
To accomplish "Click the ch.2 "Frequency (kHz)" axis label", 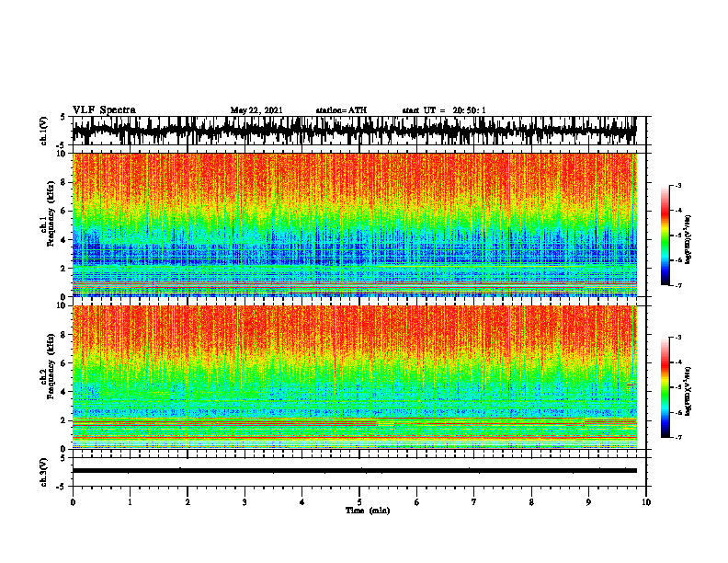I will pos(51,366).
